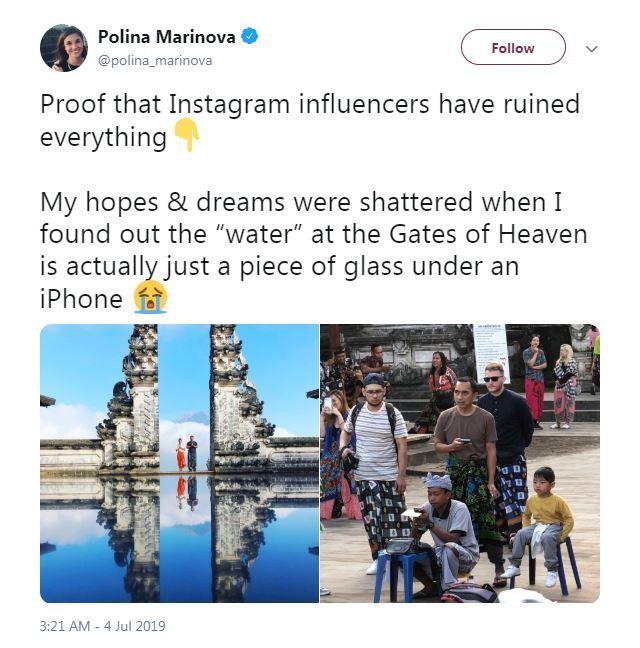Click the white sign board in the photo
Image resolution: width=640 pixels, height=648 pixels.
click(492, 353)
